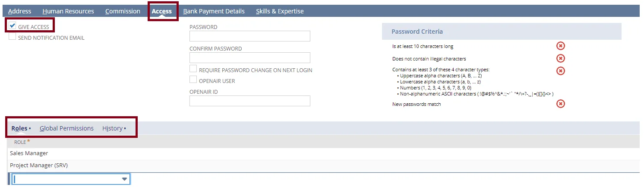Focus the Password input field
This screenshot has width=644, height=194.
tap(250, 36)
